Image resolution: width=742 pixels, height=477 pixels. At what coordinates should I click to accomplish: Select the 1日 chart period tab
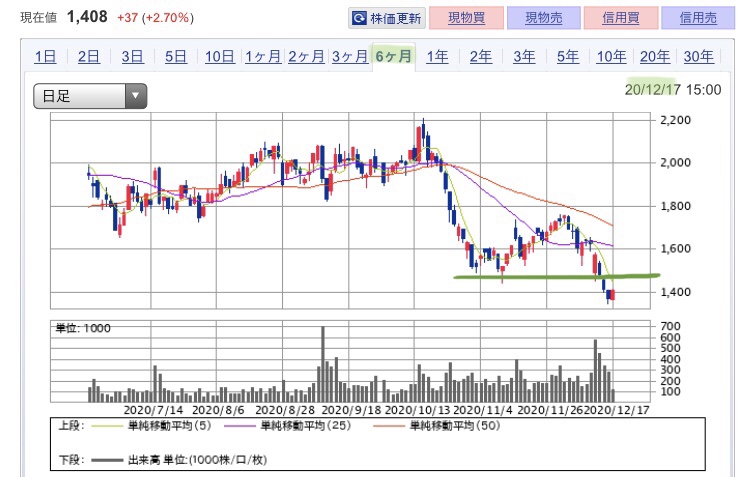click(45, 56)
